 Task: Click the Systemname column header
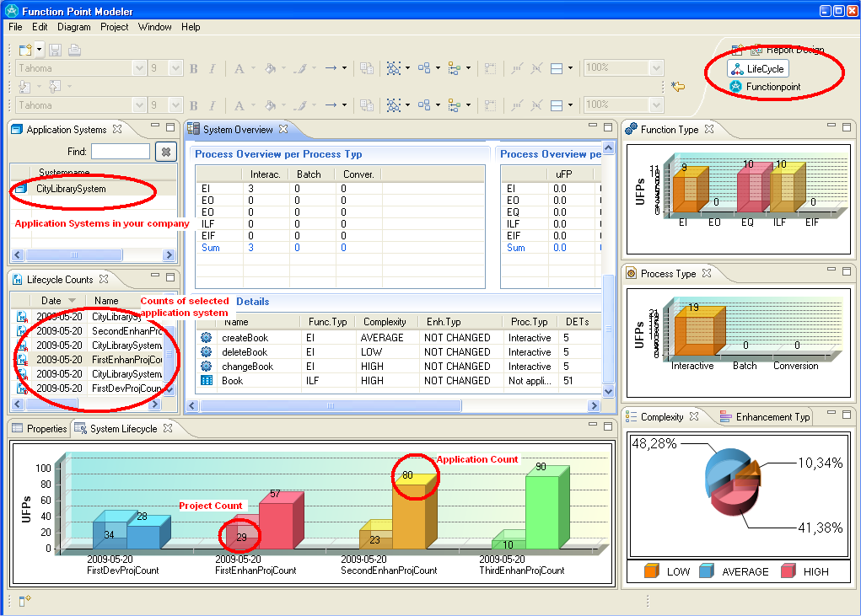[x=64, y=172]
